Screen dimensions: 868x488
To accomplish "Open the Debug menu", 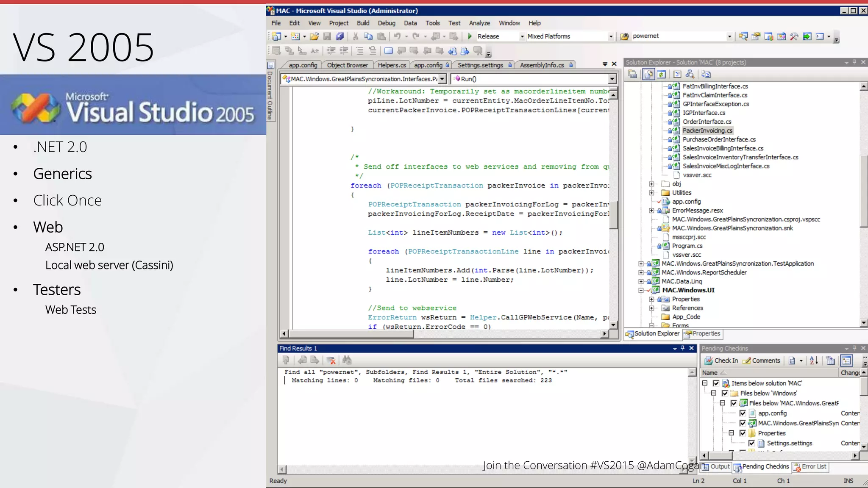I will coord(387,23).
